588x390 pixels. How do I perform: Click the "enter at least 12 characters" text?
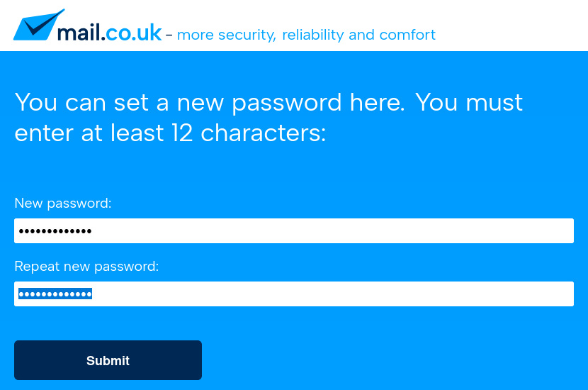pos(170,133)
